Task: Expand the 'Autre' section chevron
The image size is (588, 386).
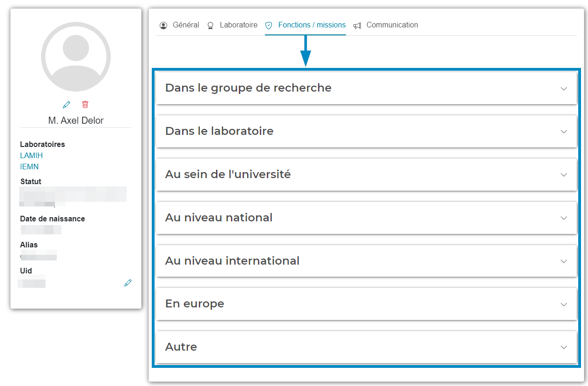Action: (564, 347)
